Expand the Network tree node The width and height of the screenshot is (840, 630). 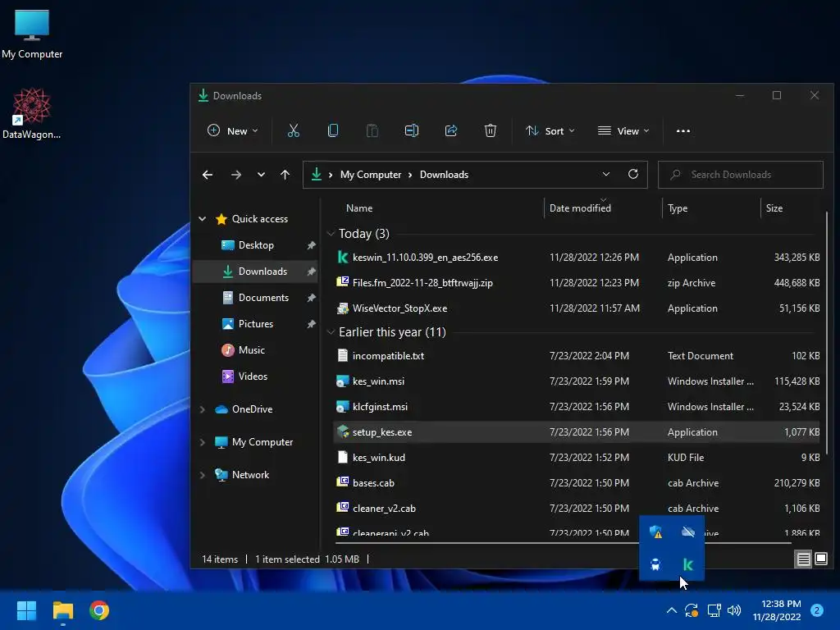203,475
